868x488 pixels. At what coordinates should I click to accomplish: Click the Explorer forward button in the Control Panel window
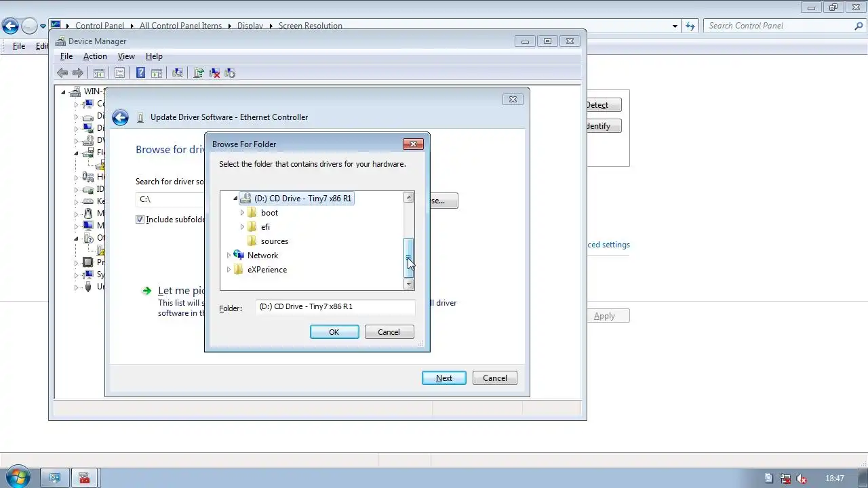pos(29,26)
